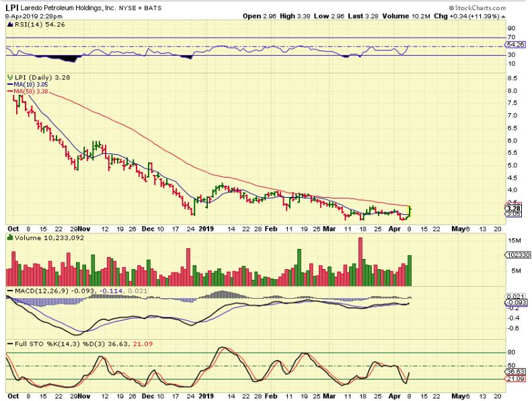Screen dimensions: 532x401
Task: Click the Volume 10,233,092 legend text
Action: pos(49,238)
